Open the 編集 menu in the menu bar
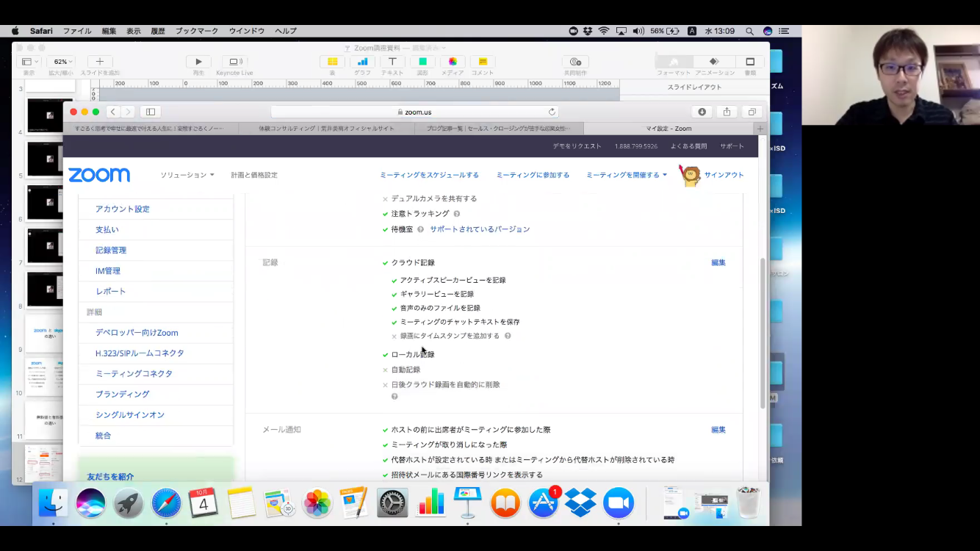The height and width of the screenshot is (551, 980). tap(109, 31)
